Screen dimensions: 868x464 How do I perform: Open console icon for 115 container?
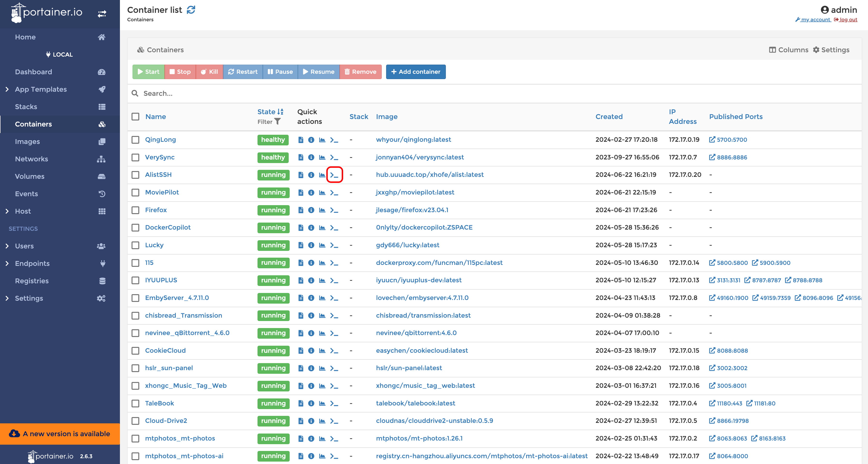point(334,263)
